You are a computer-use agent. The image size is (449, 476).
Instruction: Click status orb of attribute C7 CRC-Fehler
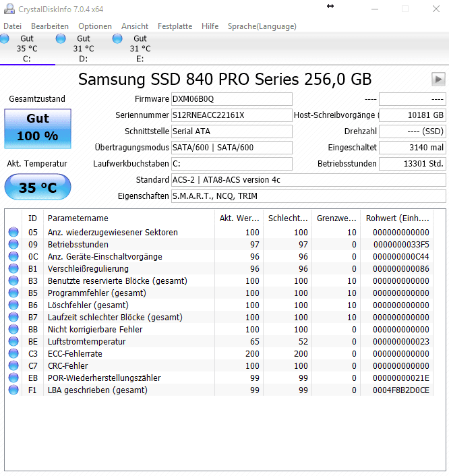tap(13, 366)
